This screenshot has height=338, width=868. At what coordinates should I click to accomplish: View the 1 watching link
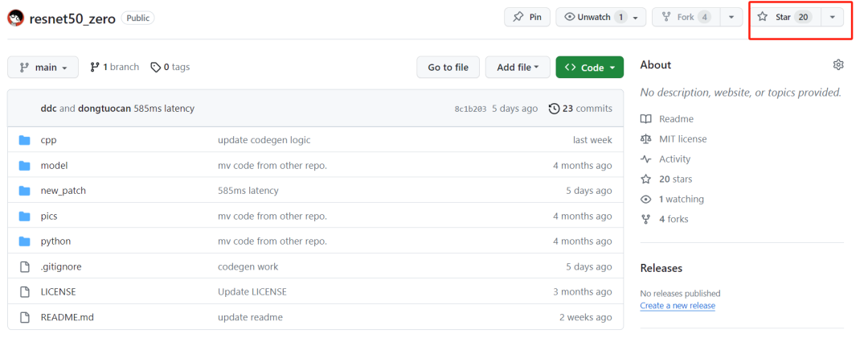tap(682, 199)
